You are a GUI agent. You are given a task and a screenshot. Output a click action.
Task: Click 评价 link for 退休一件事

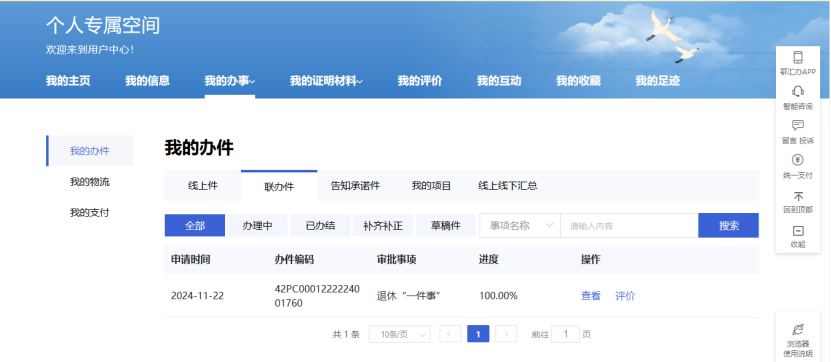[625, 296]
